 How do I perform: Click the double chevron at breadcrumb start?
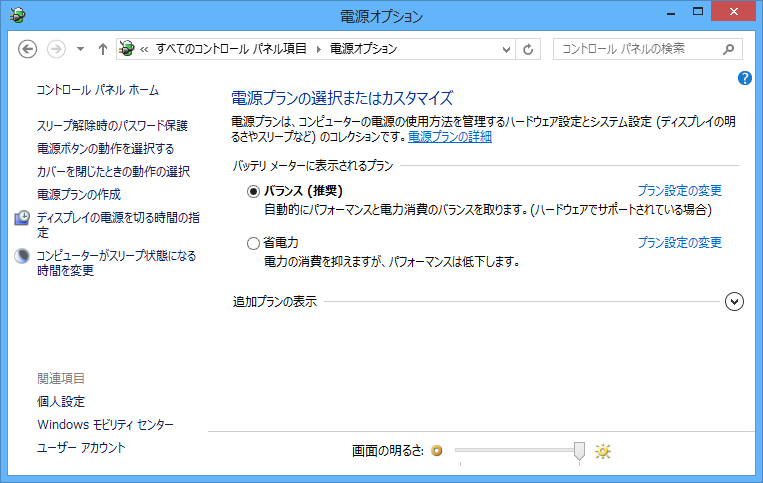coord(144,49)
